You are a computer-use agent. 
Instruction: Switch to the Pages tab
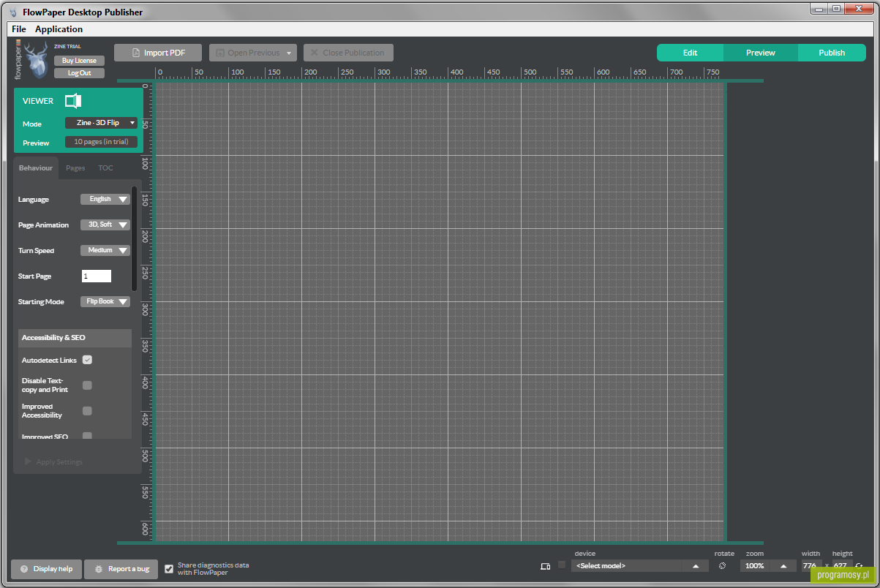point(75,168)
